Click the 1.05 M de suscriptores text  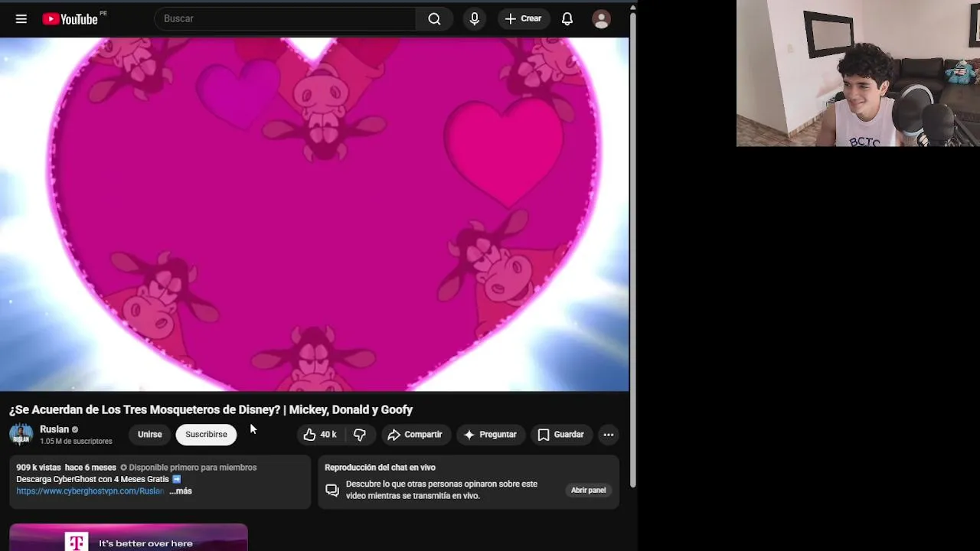tap(76, 442)
